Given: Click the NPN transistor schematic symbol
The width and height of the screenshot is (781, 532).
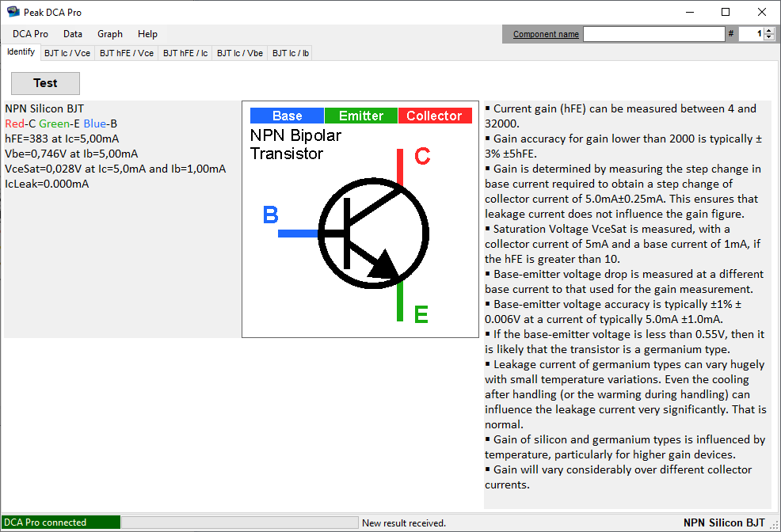Looking at the screenshot, I should pos(373,233).
